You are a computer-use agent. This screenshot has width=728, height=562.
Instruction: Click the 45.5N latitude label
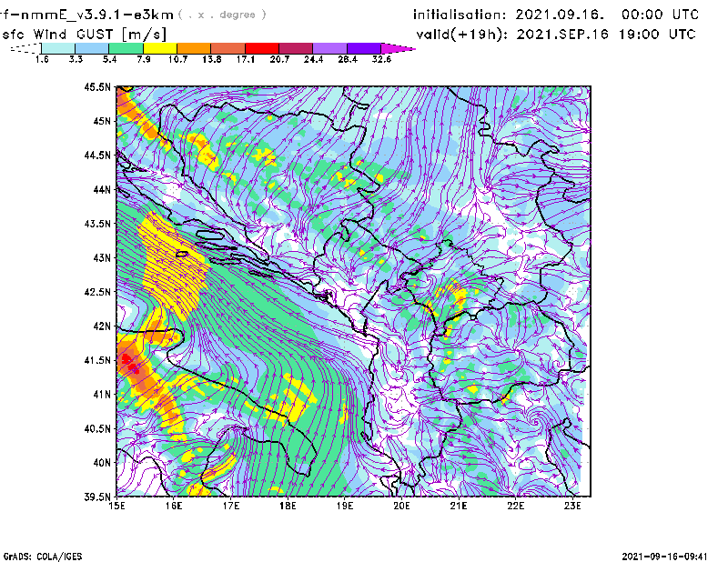(x=97, y=86)
